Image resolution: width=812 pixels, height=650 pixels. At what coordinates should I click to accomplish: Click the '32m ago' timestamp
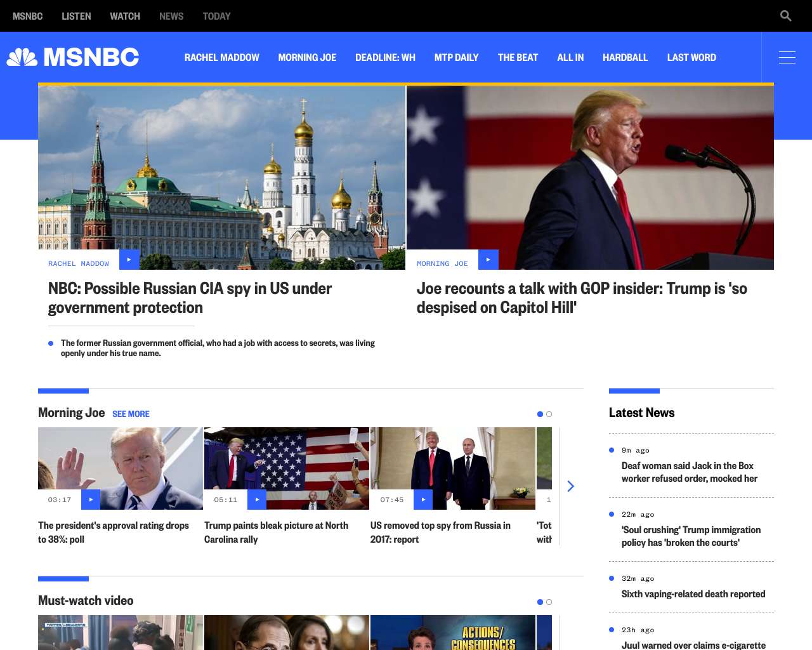click(x=638, y=578)
